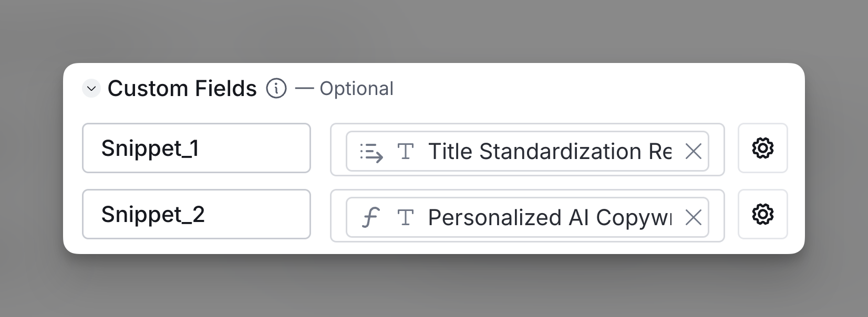Click empty area right of Snippet_1 chip

717,150
